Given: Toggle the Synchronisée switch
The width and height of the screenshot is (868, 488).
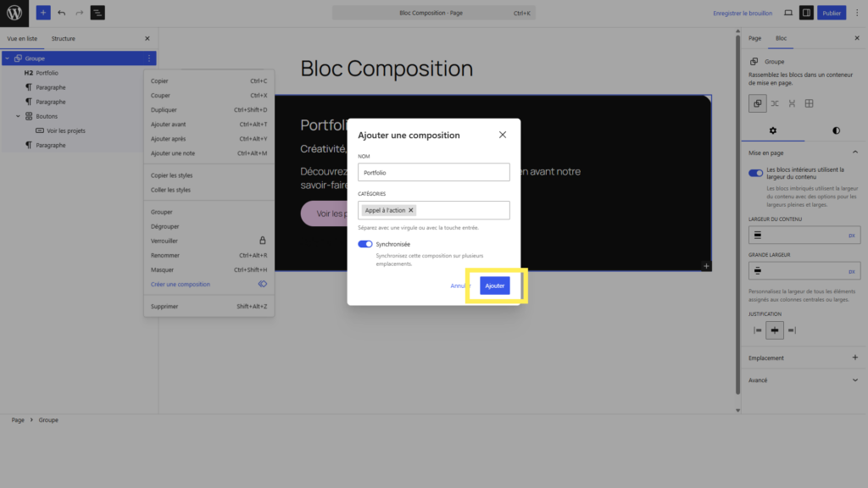Looking at the screenshot, I should click(x=364, y=244).
